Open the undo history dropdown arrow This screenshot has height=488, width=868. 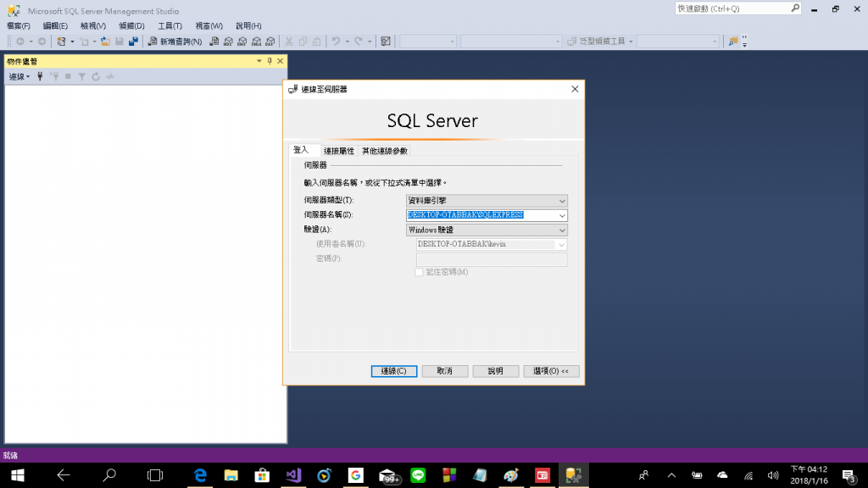(347, 42)
